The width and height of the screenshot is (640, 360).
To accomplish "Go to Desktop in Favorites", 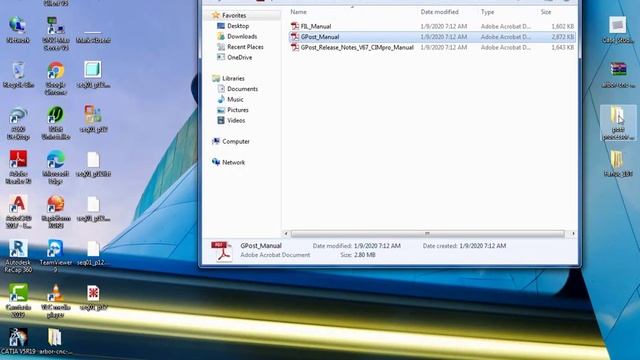I will point(238,26).
